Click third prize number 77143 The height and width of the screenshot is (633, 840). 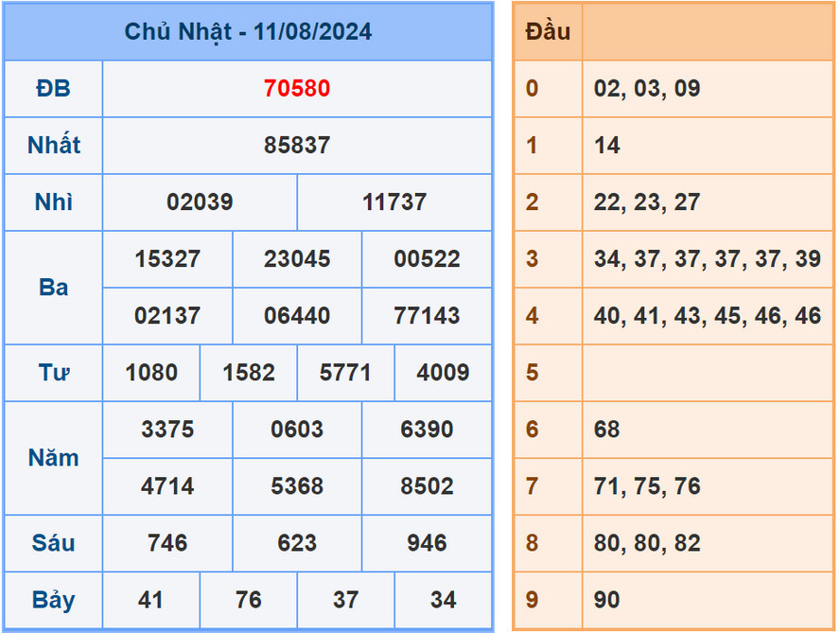point(427,315)
